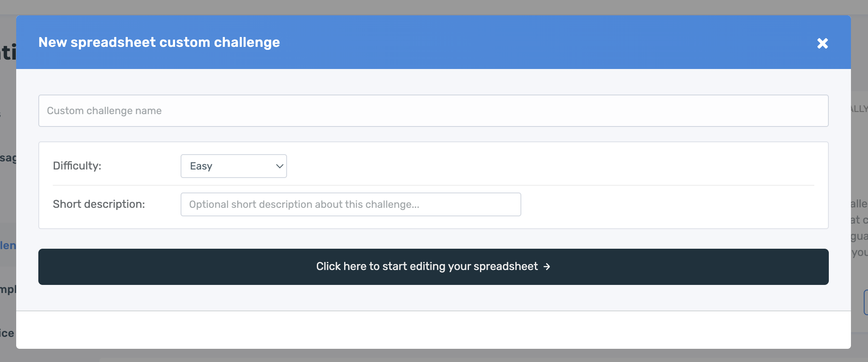Click the partially hidden 'mpl' sidebar item
The height and width of the screenshot is (362, 868).
[x=8, y=290]
